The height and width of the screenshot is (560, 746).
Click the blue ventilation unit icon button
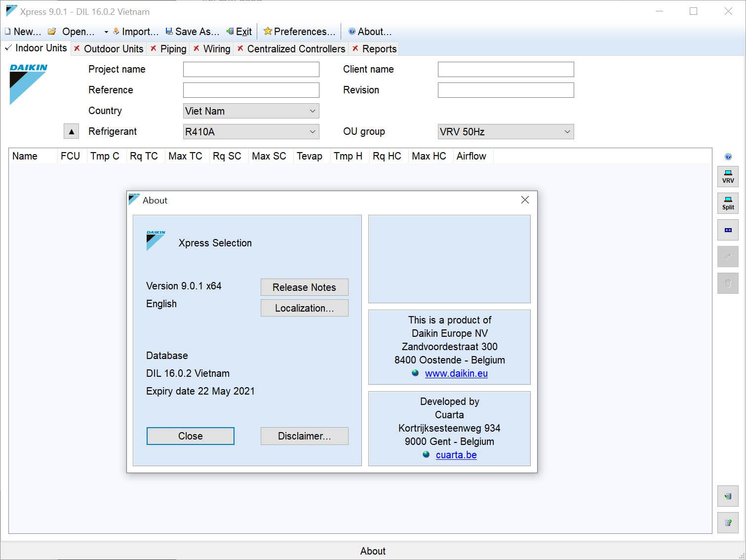click(728, 230)
